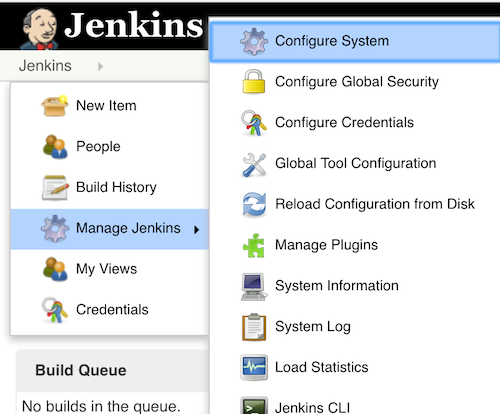Open System Log
This screenshot has height=414, width=500.
pos(313,327)
